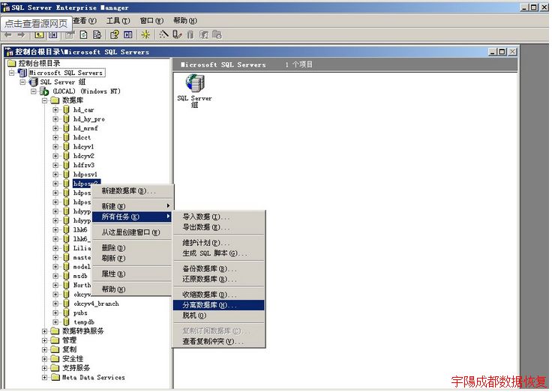Viewport: 552px width, 392px height.
Task: Choose 备份数据库(B)... in submenu
Action: (x=218, y=269)
